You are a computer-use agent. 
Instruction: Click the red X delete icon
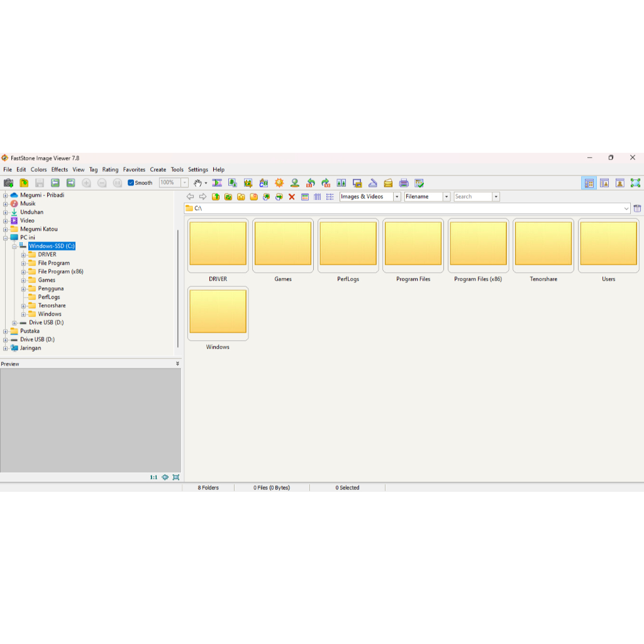point(292,197)
